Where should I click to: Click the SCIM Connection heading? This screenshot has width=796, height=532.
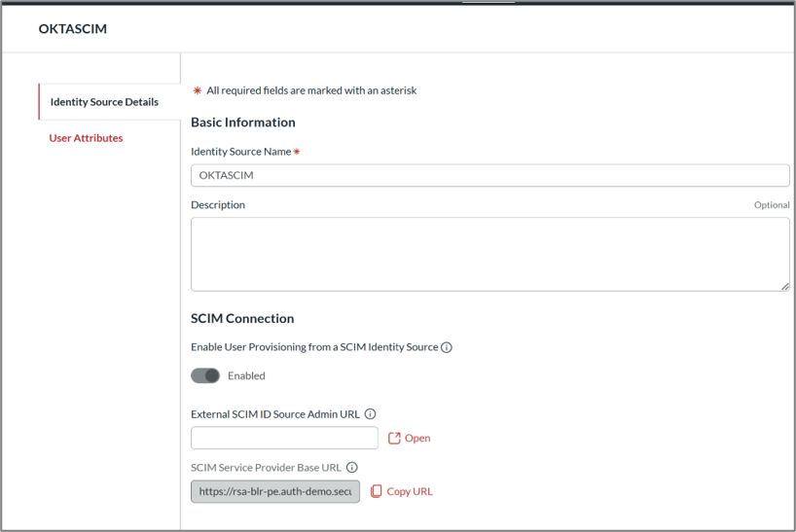(242, 318)
